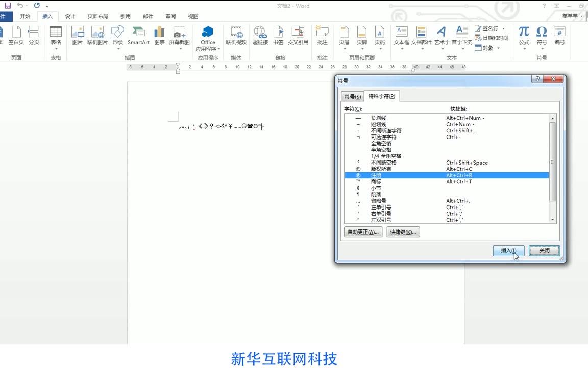Insert online video via 联机视频
Viewport: 588px width, 368px height.
pyautogui.click(x=236, y=36)
